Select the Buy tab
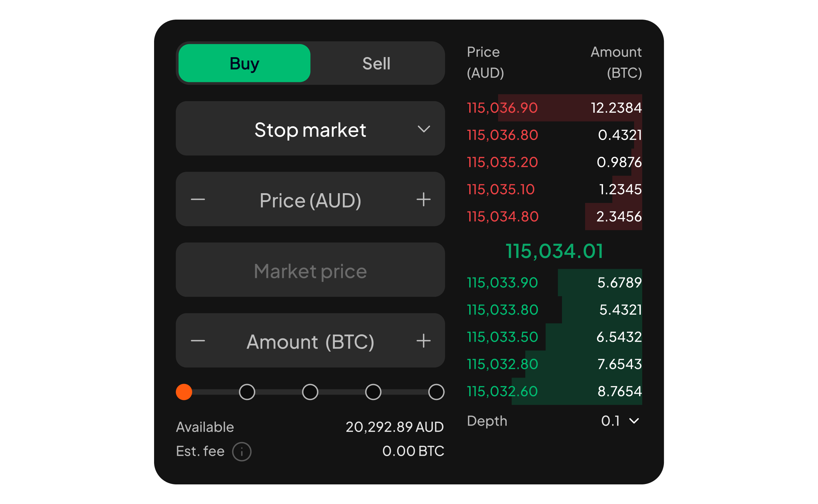 pyautogui.click(x=244, y=63)
